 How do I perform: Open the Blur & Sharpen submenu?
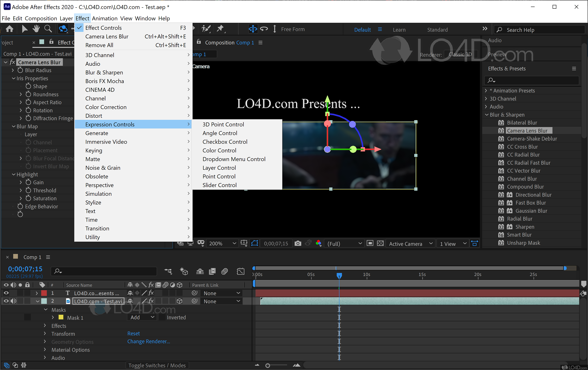tap(133, 73)
